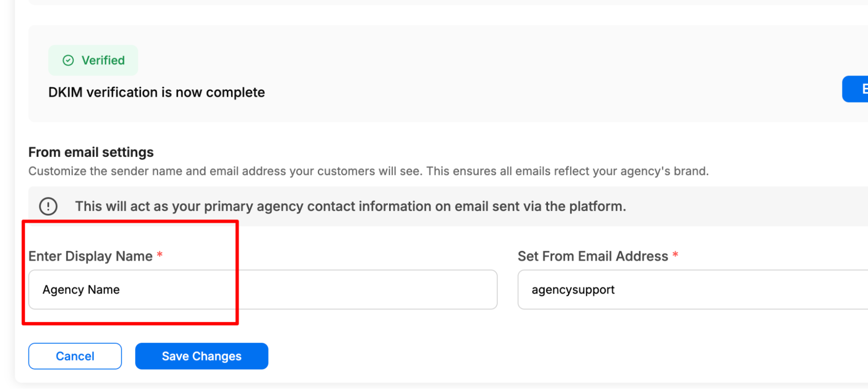This screenshot has height=389, width=868.
Task: Click the green Verified checkmark circle icon
Action: pos(68,60)
